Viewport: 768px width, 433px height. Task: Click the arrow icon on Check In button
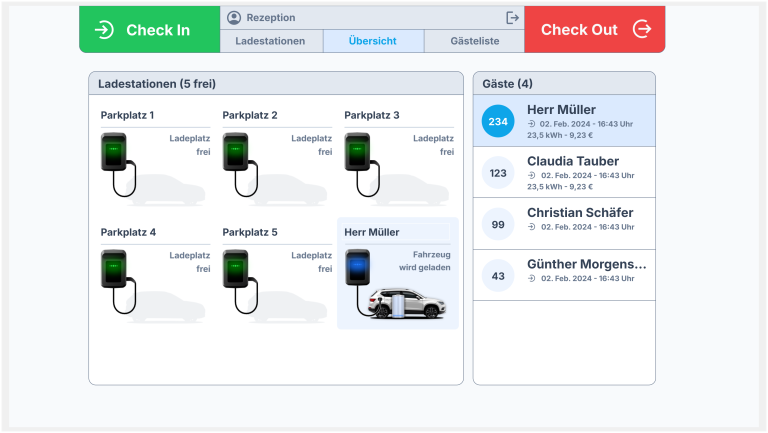coord(104,30)
